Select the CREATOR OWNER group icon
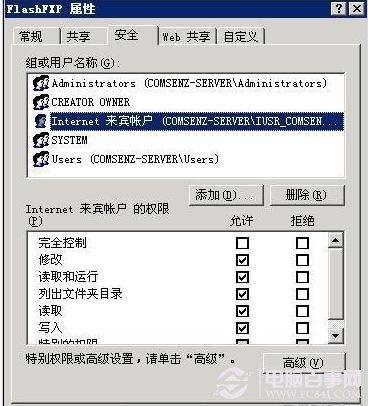 coord(41,102)
